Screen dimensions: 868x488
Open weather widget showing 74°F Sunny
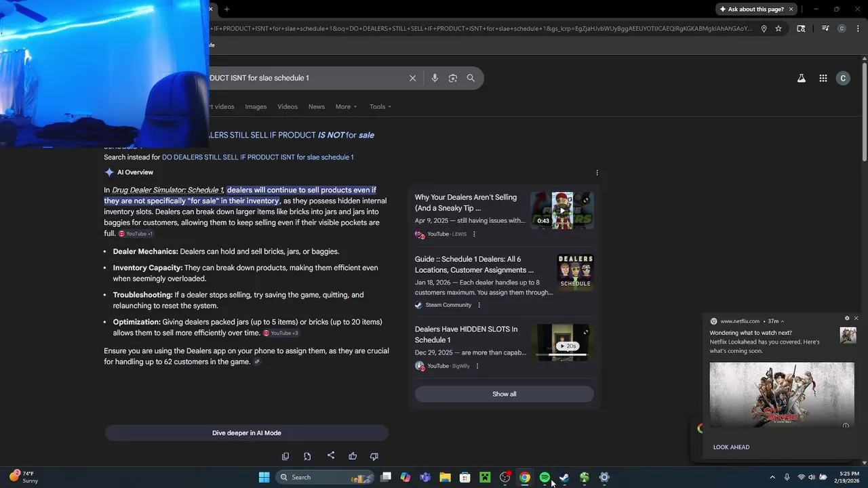24,477
